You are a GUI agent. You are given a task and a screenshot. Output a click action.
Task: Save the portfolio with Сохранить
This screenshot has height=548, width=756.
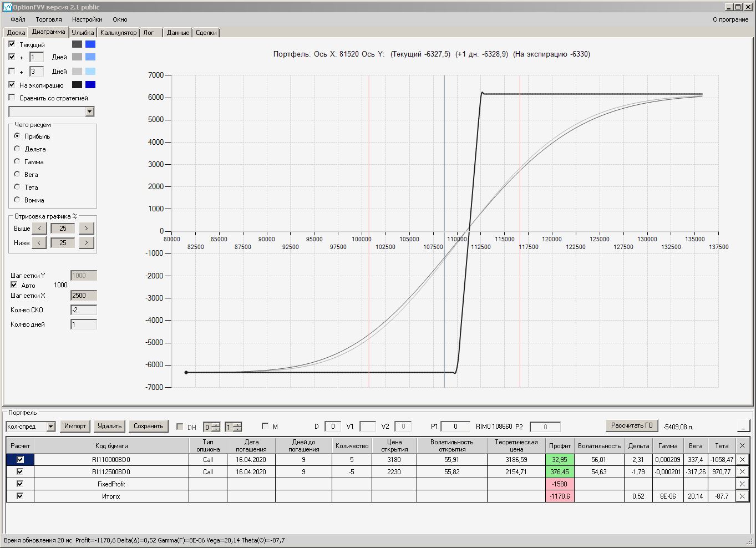[148, 426]
